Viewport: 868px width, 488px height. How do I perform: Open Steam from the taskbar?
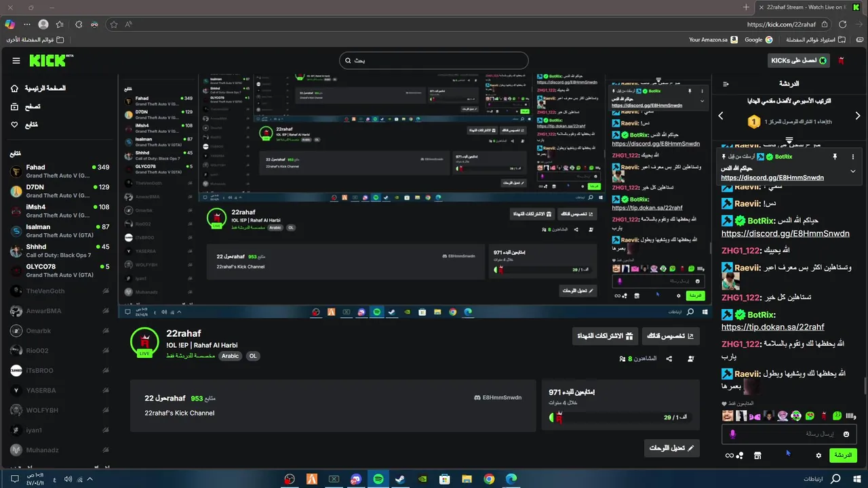[399, 479]
